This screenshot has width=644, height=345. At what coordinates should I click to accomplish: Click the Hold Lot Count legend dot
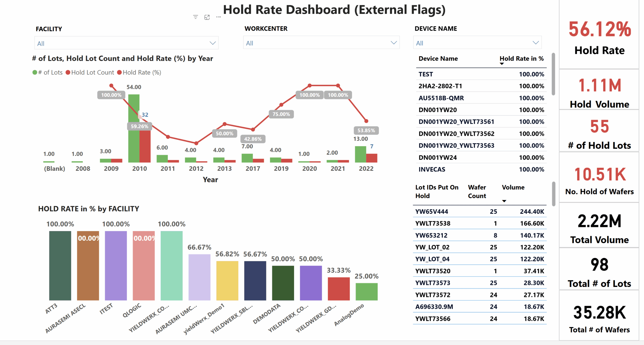point(68,73)
